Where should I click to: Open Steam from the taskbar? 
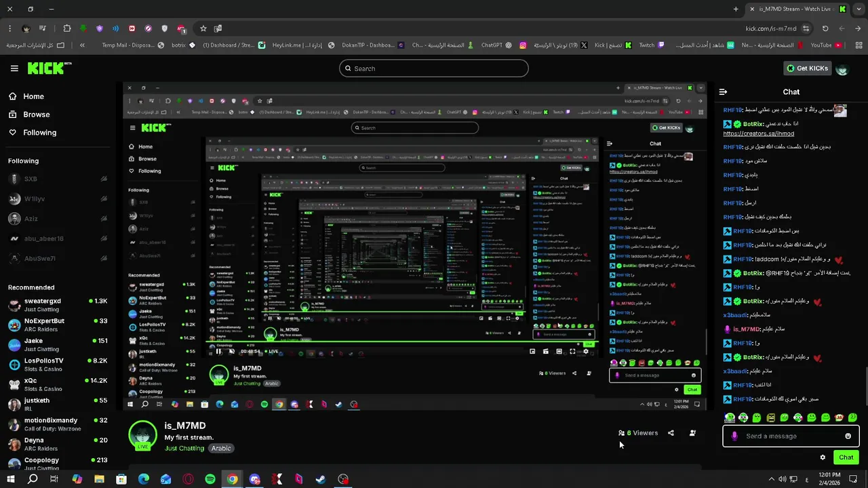(x=321, y=479)
